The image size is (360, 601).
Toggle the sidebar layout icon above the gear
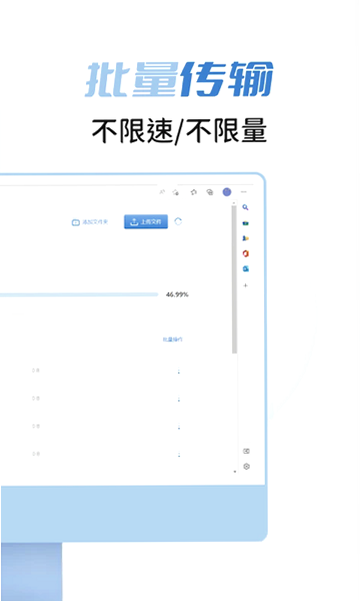pyautogui.click(x=247, y=451)
